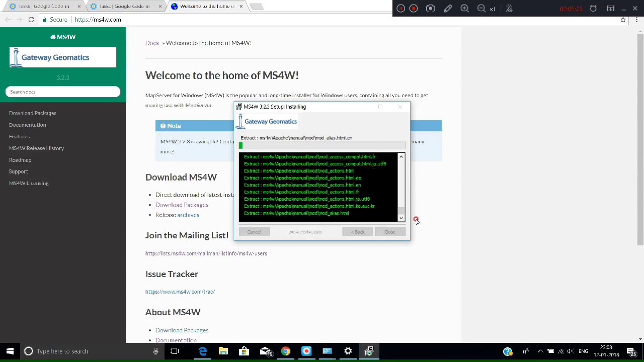Click the browser address bar URL
This screenshot has height=362, width=644.
coord(98,20)
